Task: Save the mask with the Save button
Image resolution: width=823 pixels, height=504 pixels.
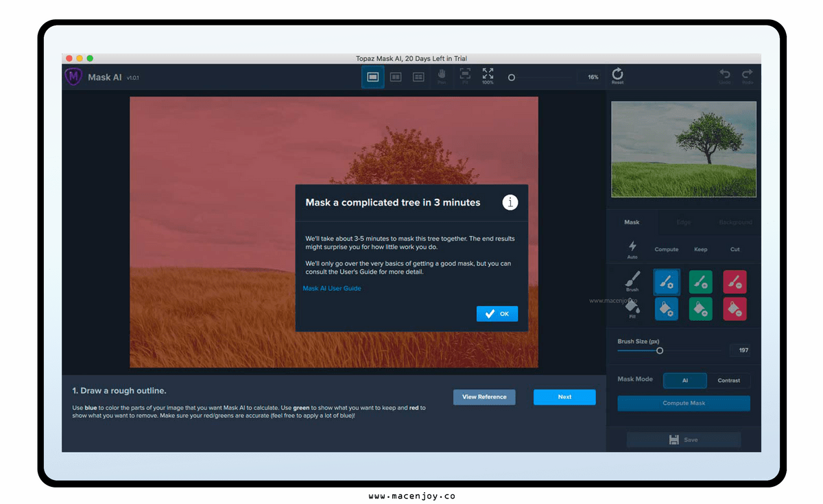Action: point(684,440)
